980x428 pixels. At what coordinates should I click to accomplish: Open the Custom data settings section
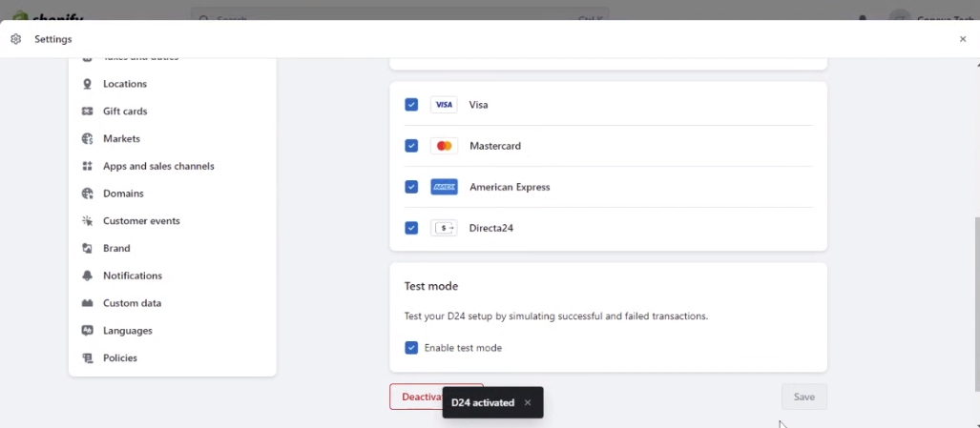click(132, 303)
